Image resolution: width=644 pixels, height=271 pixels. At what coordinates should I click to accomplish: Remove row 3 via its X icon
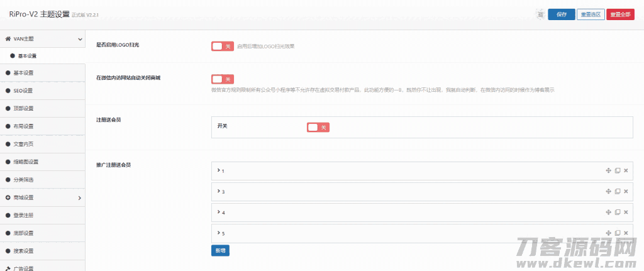[626, 191]
